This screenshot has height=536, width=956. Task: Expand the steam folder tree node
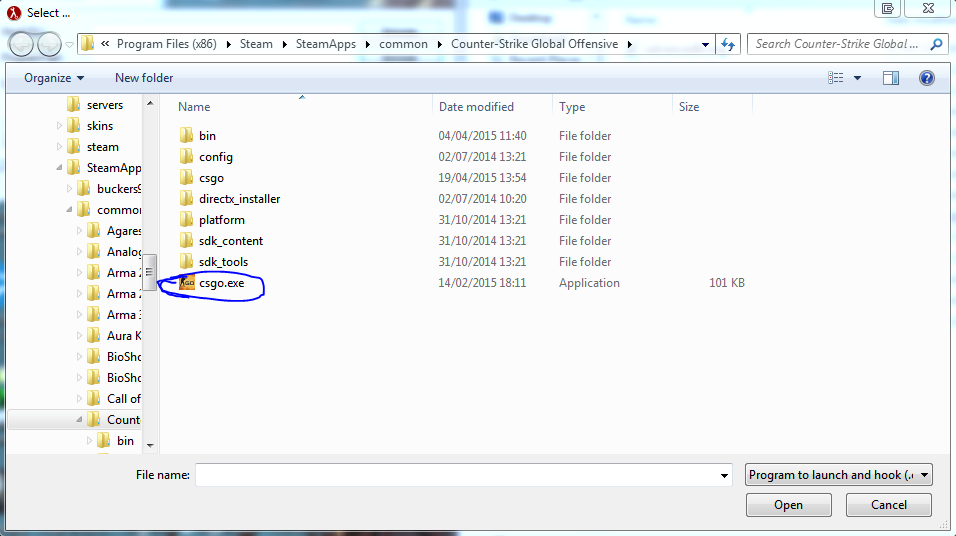pos(59,147)
